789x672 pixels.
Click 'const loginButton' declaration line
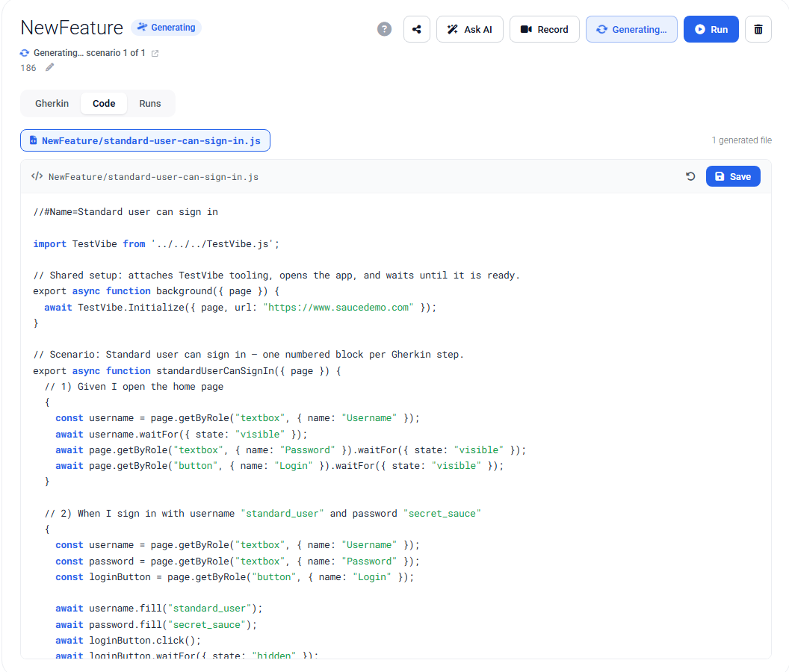235,577
